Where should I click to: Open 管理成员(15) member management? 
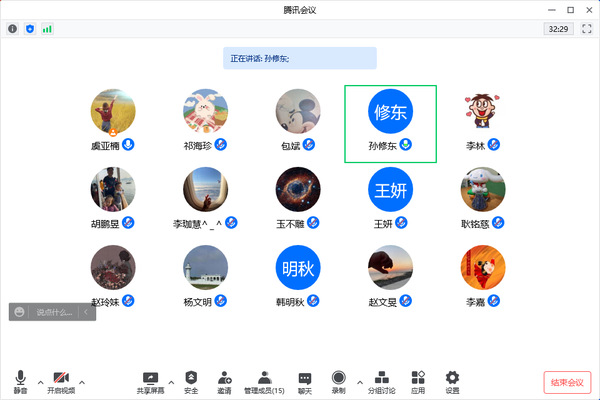pyautogui.click(x=265, y=381)
